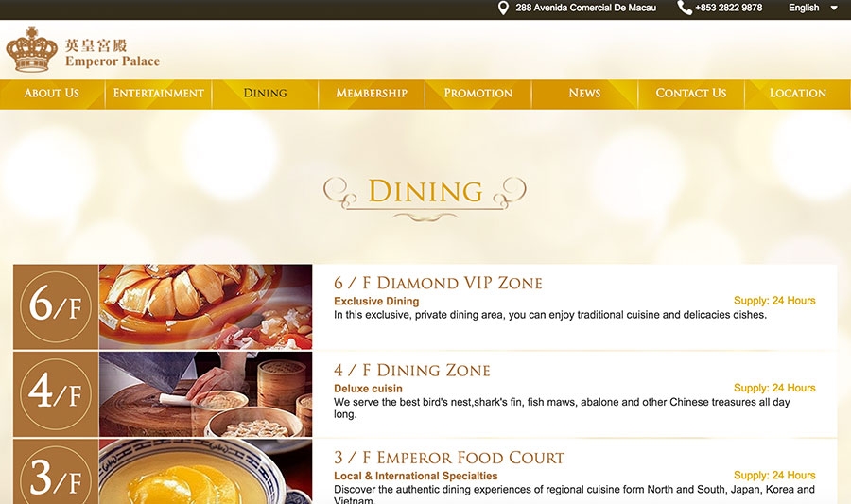This screenshot has height=504, width=851.
Task: Click the location pin icon
Action: [x=503, y=9]
